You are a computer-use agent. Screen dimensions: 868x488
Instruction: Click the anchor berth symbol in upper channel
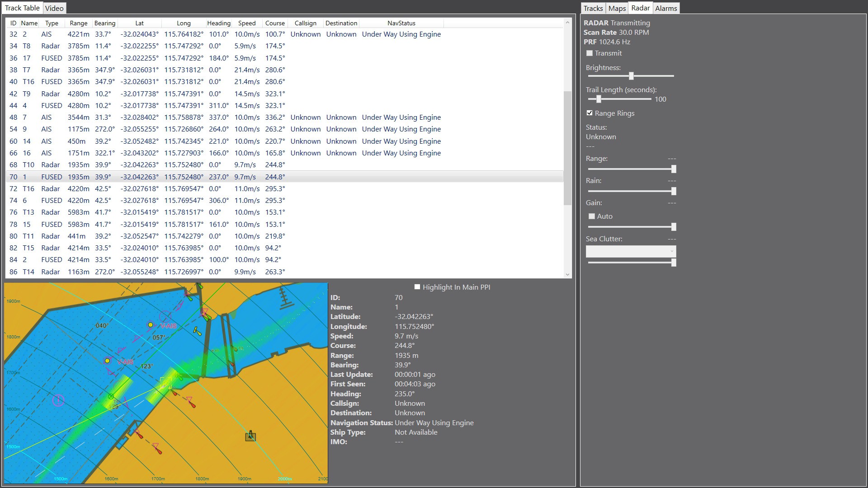pyautogui.click(x=284, y=298)
